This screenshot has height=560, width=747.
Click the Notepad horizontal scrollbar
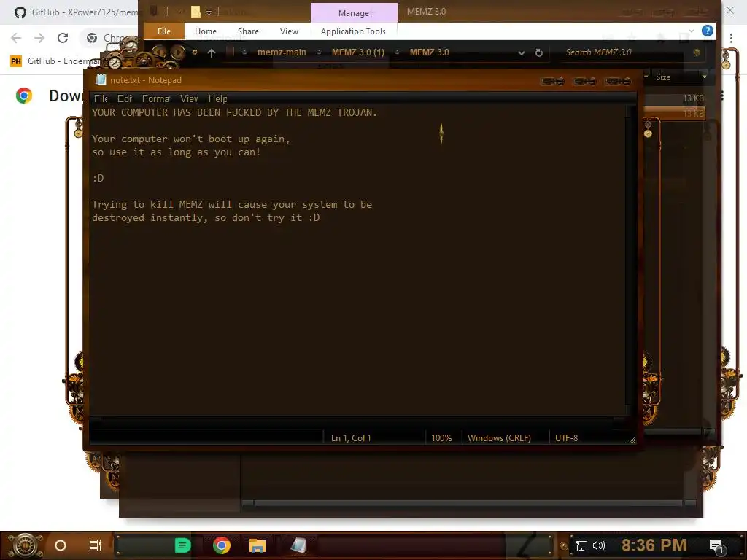357,420
